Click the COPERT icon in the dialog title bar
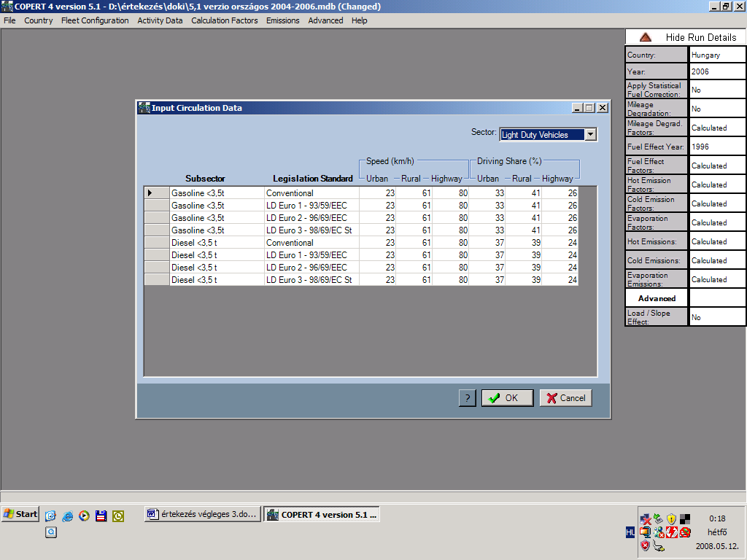This screenshot has height=560, width=747. (144, 108)
